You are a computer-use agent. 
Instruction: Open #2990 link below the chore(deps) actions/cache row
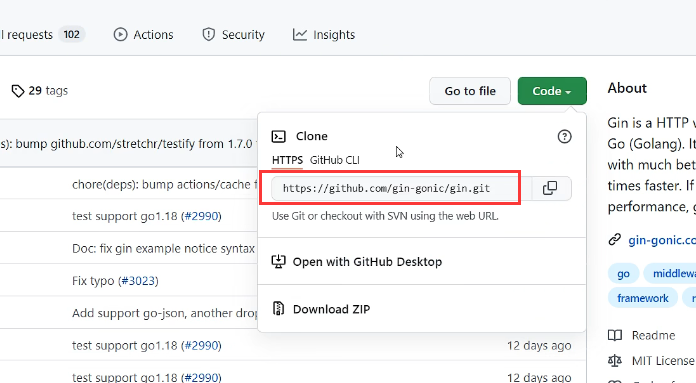(x=202, y=216)
